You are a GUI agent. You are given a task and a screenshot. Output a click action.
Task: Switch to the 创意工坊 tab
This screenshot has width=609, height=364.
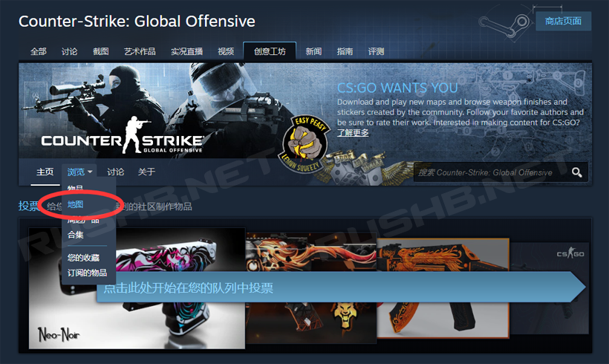[x=270, y=51]
